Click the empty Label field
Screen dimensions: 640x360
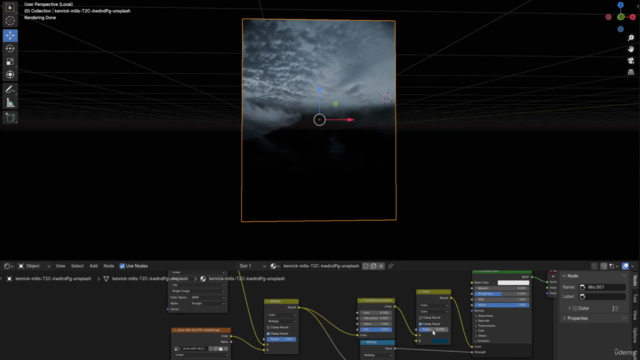click(602, 297)
